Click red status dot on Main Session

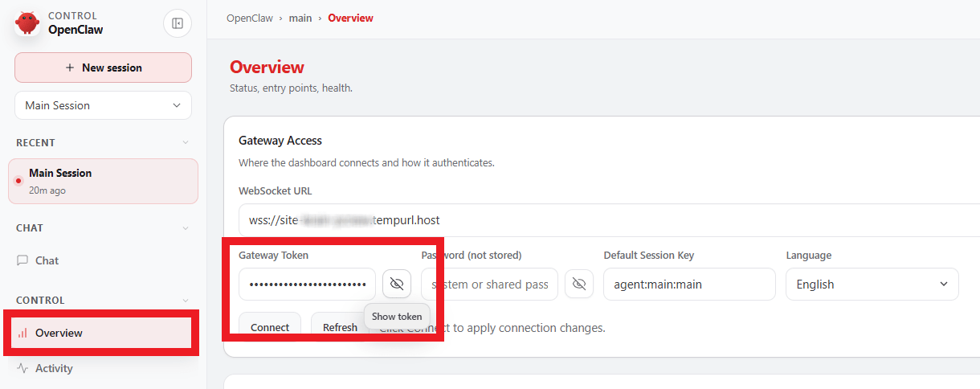18,181
